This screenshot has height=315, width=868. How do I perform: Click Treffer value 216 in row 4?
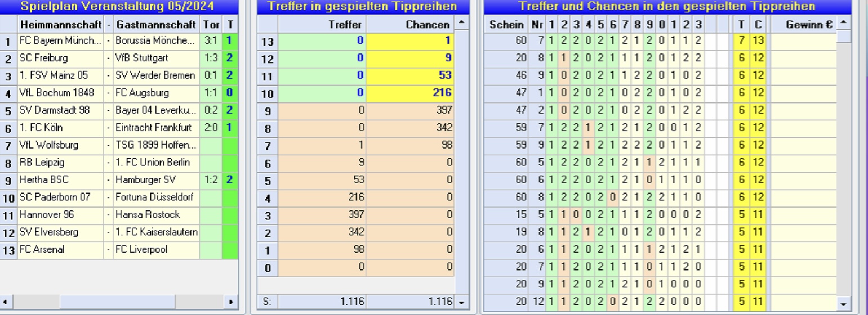pos(322,198)
